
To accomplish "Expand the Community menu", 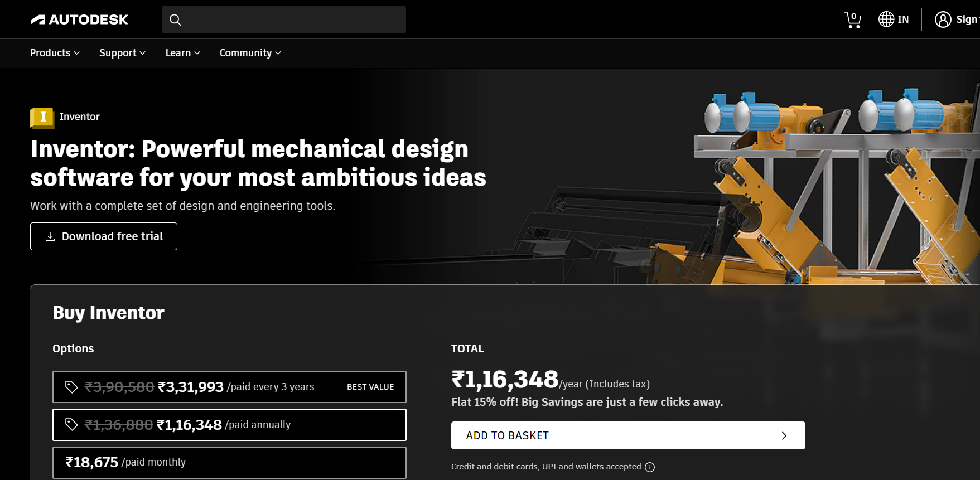I will coord(250,53).
